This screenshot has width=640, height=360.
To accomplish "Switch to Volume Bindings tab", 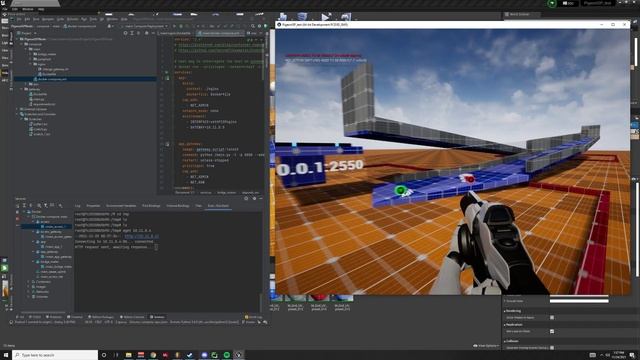I will 178,206.
